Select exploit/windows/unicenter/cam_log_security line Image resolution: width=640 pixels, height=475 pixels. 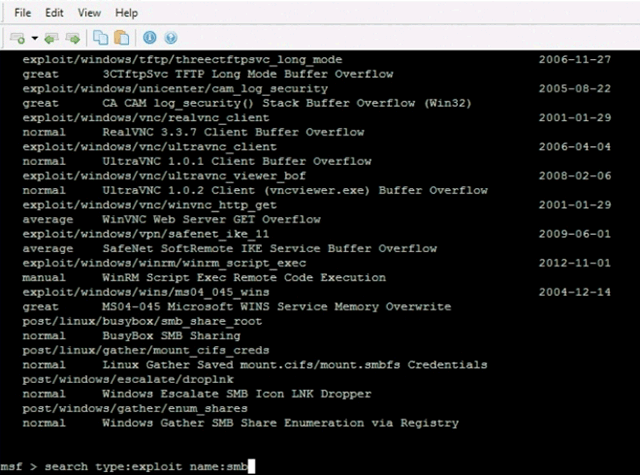click(x=175, y=89)
